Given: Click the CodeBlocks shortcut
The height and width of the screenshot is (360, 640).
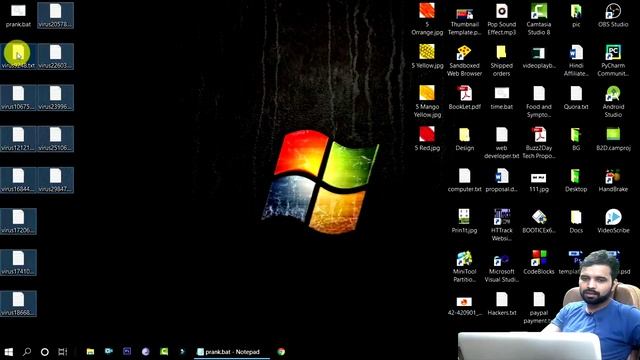Looking at the screenshot, I should 539,263.
